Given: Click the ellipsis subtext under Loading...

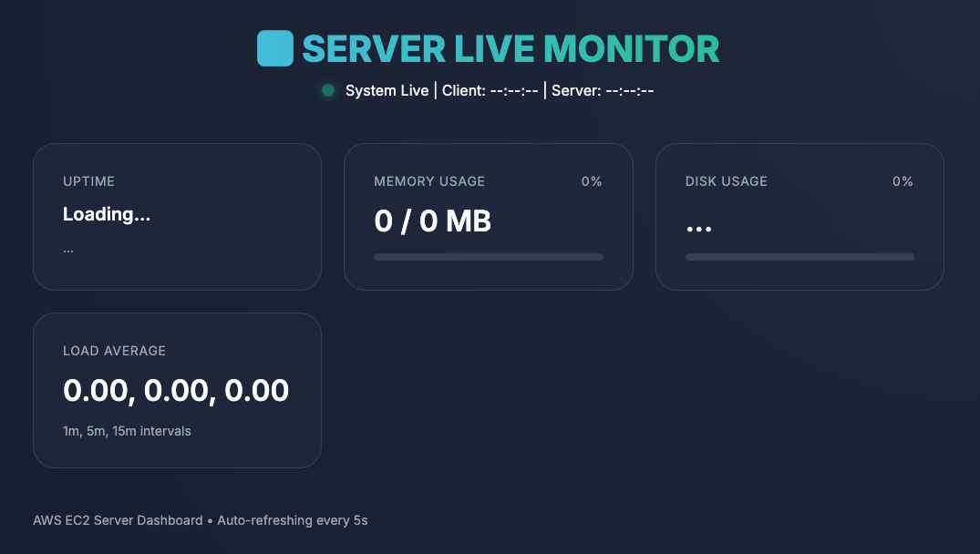Looking at the screenshot, I should pos(68,248).
